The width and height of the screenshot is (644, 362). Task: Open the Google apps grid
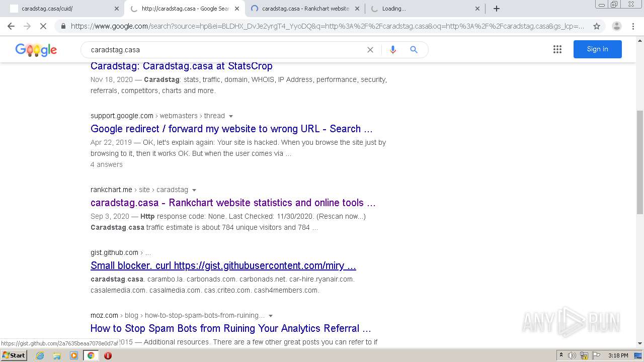[557, 49]
